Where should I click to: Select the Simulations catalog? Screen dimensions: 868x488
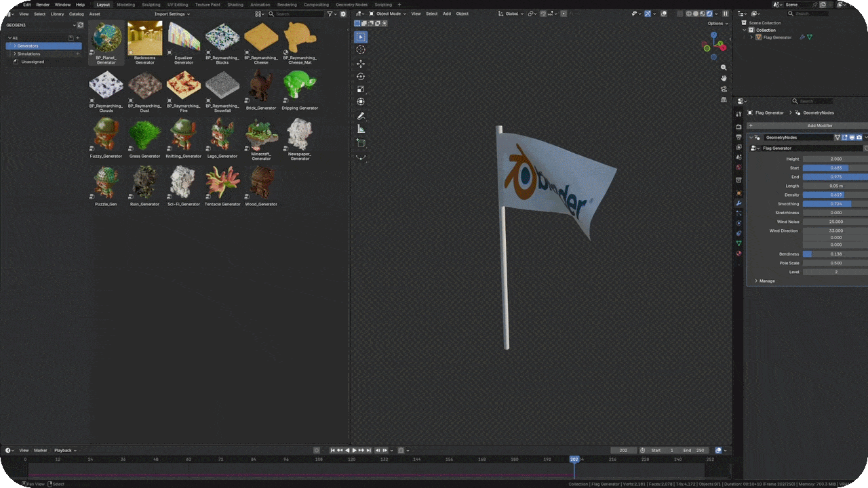coord(28,54)
